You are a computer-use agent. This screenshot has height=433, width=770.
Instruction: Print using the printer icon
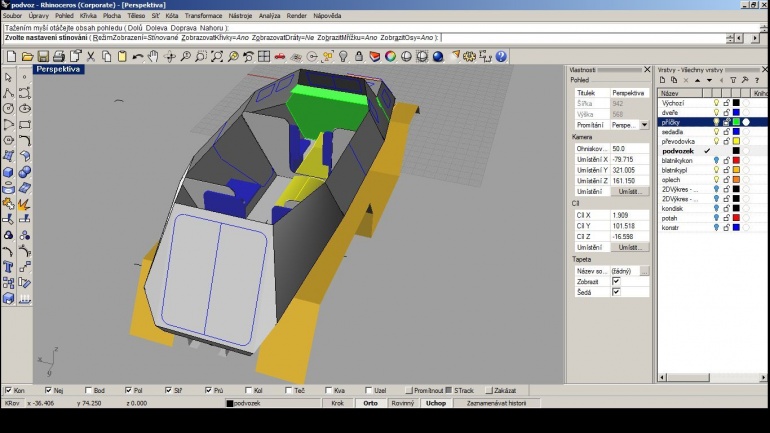58,56
